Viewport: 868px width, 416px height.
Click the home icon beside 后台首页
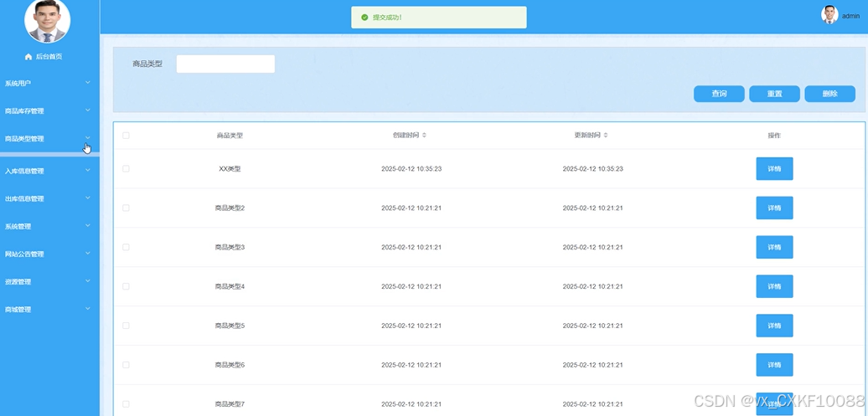point(28,56)
